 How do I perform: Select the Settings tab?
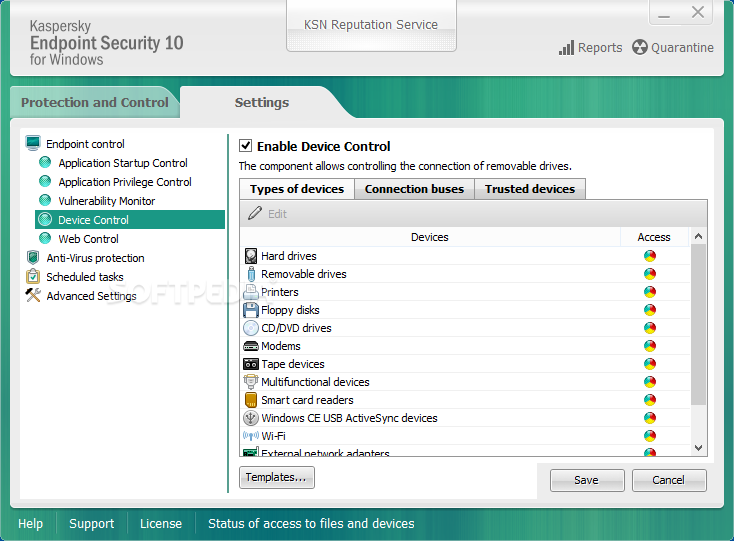pyautogui.click(x=262, y=102)
